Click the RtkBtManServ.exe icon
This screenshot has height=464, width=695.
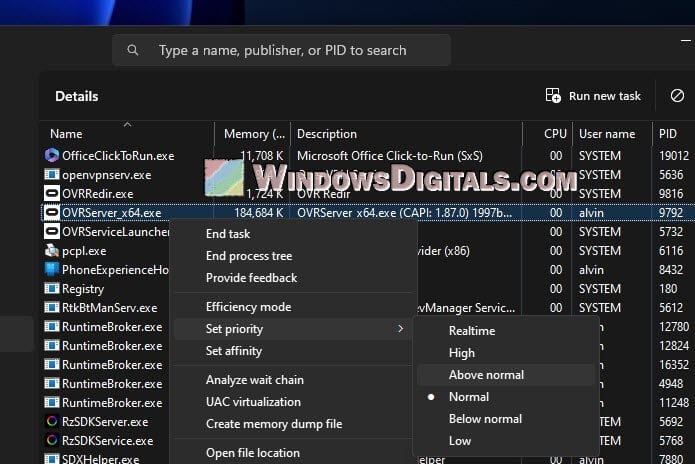pos(51,308)
